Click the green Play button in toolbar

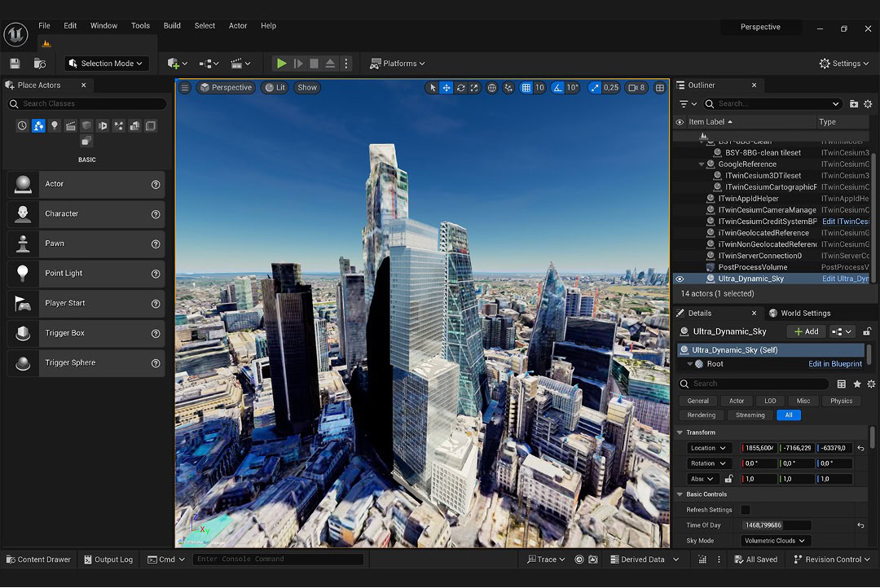coord(281,64)
